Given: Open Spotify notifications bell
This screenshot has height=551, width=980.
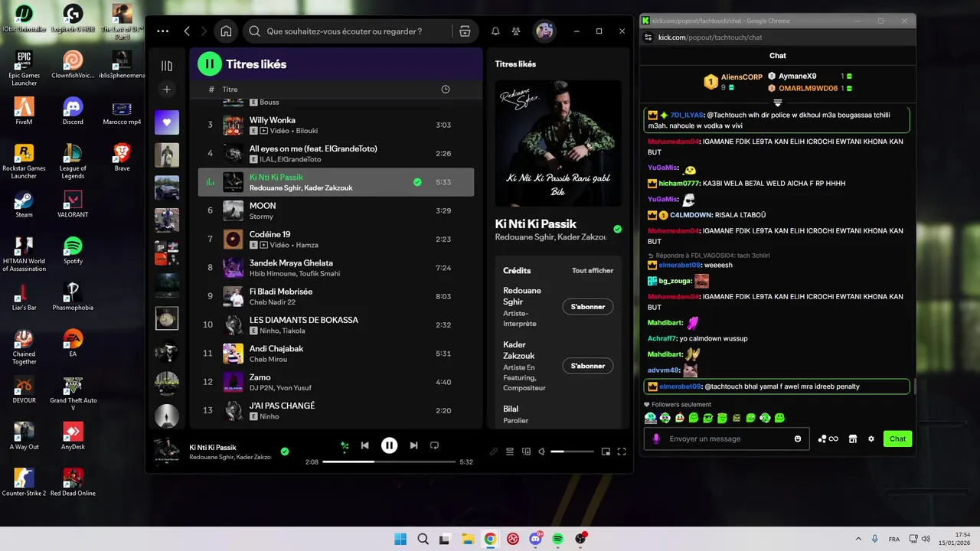Looking at the screenshot, I should pyautogui.click(x=495, y=31).
